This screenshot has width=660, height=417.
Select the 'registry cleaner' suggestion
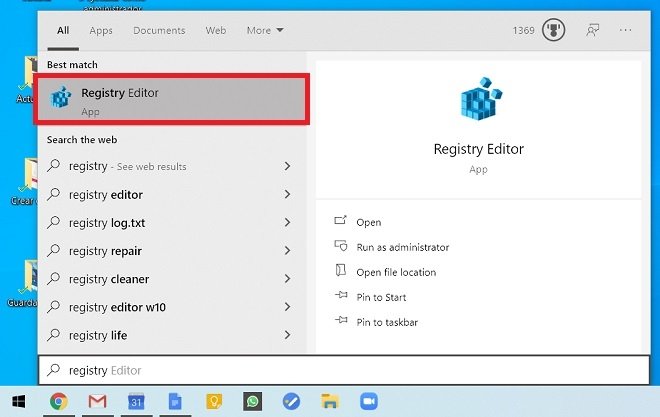point(171,279)
